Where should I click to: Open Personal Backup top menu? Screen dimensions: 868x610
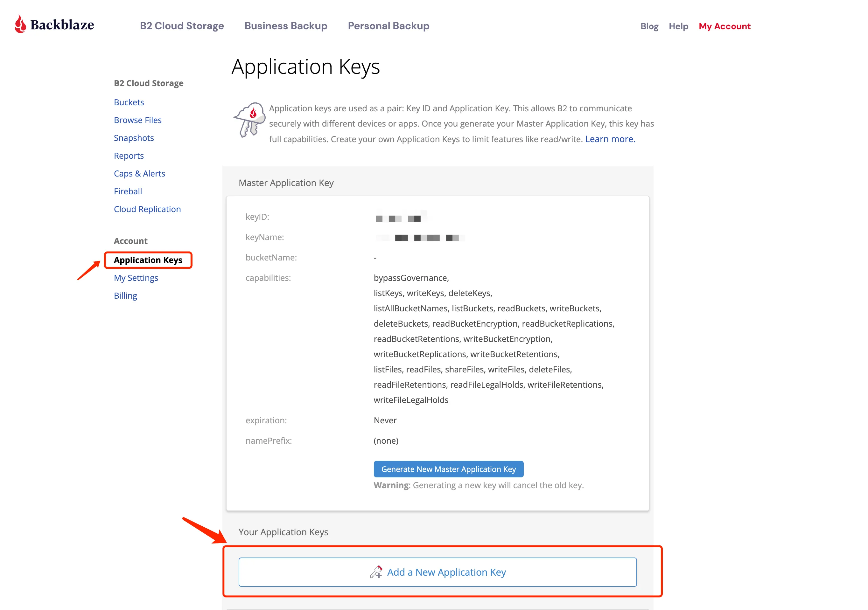[x=388, y=26]
